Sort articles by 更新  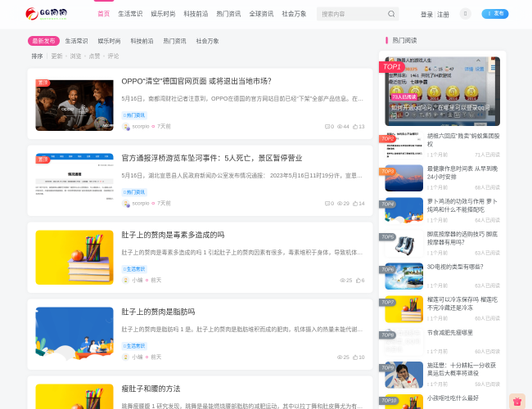click(56, 56)
